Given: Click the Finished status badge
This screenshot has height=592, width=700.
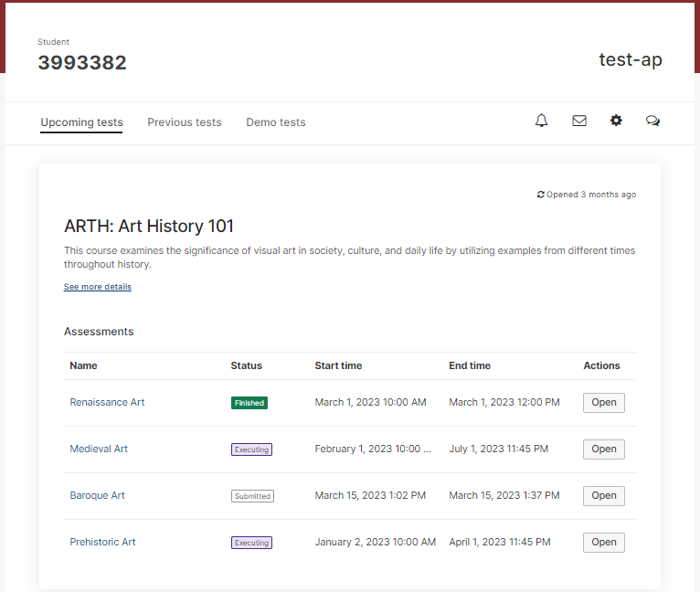Looking at the screenshot, I should click(x=249, y=403).
